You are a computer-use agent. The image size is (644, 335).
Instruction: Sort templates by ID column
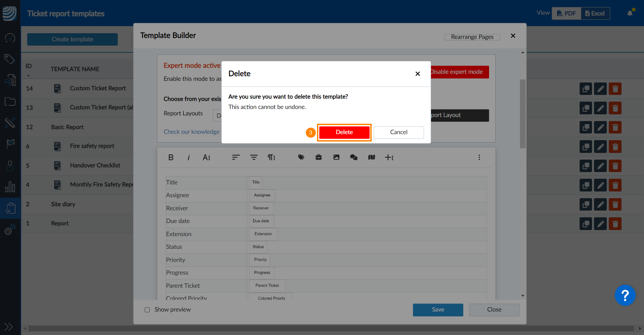29,66
